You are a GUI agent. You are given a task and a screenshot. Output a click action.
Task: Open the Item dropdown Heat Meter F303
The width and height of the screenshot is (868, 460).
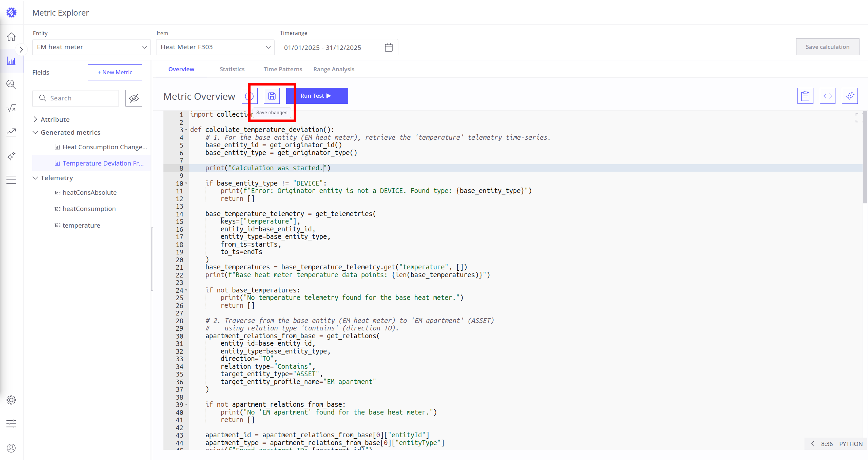click(x=215, y=47)
